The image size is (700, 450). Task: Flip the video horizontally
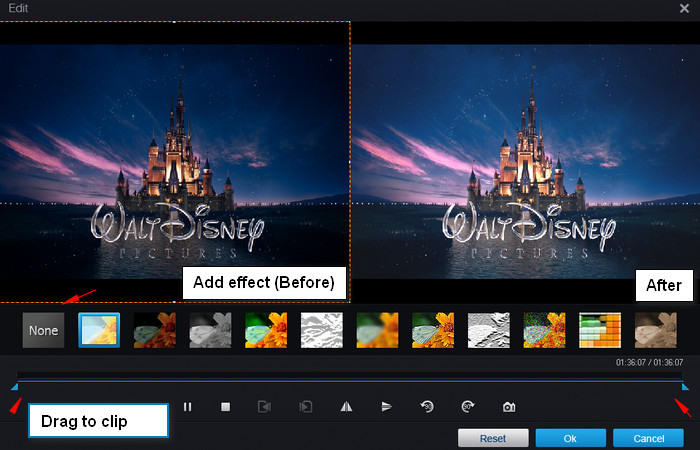[346, 407]
